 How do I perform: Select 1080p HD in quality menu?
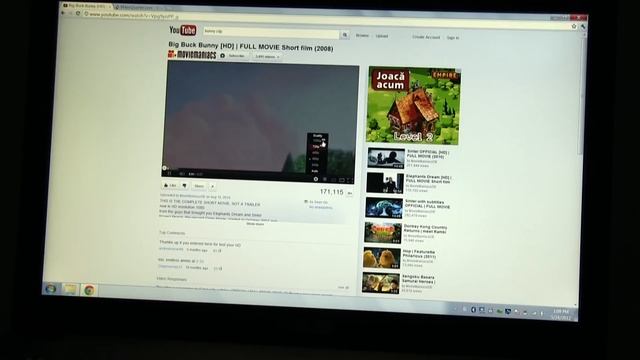tap(318, 141)
